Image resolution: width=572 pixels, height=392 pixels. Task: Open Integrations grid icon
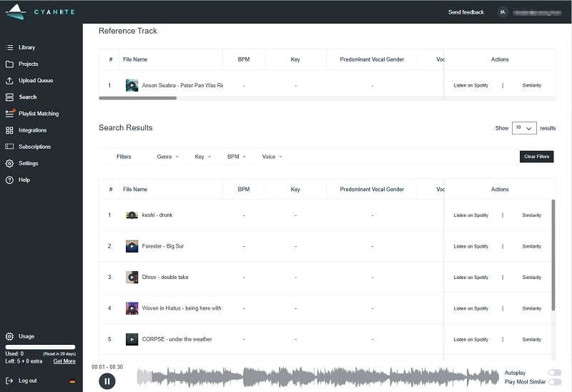pos(9,130)
